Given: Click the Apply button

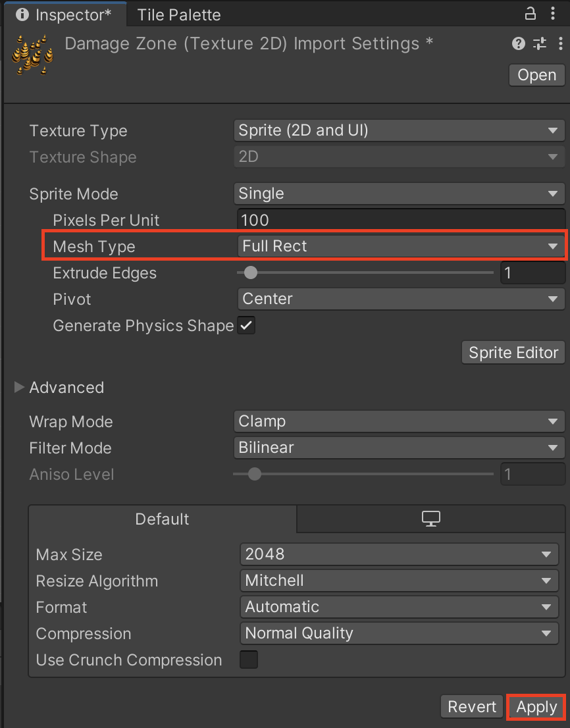Looking at the screenshot, I should [536, 707].
